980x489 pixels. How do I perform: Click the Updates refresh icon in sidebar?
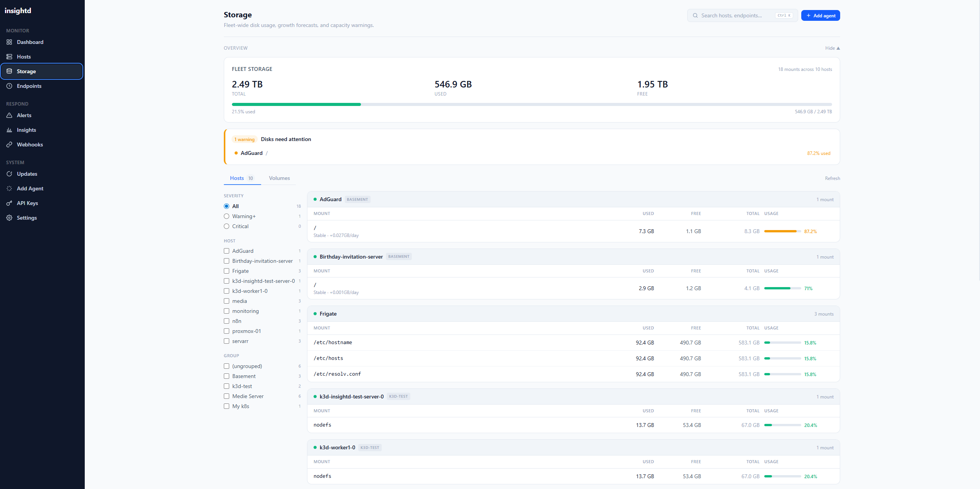pos(9,174)
